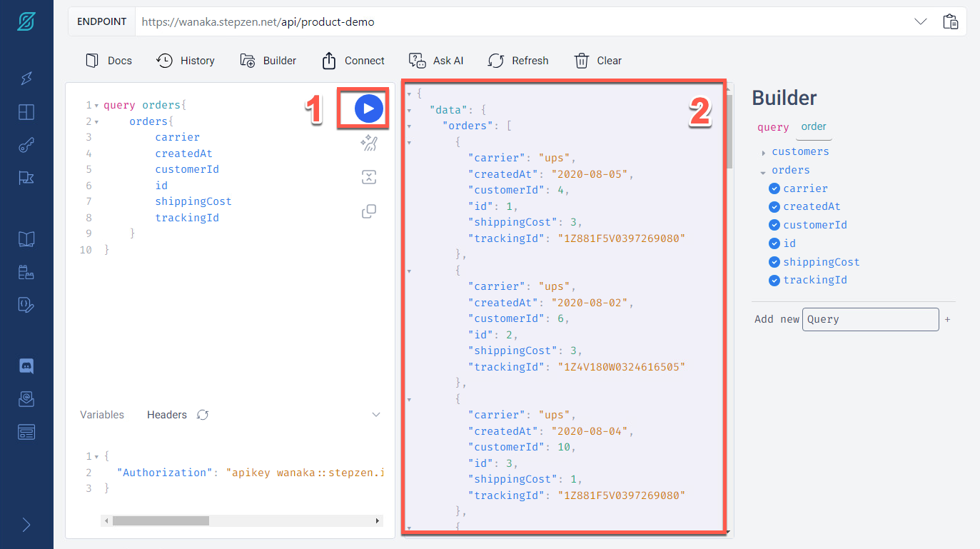
Task: Run the orders query with play button
Action: 368,109
